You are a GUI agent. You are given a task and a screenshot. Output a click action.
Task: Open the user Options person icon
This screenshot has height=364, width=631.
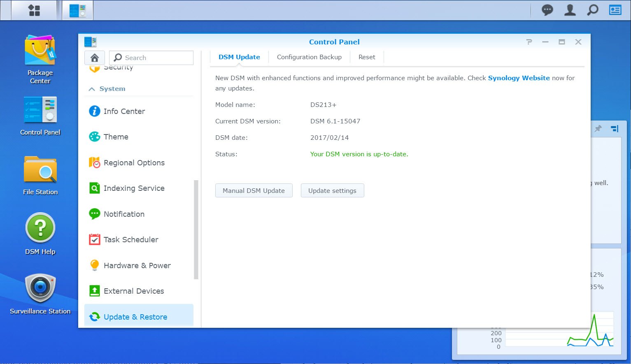[570, 10]
